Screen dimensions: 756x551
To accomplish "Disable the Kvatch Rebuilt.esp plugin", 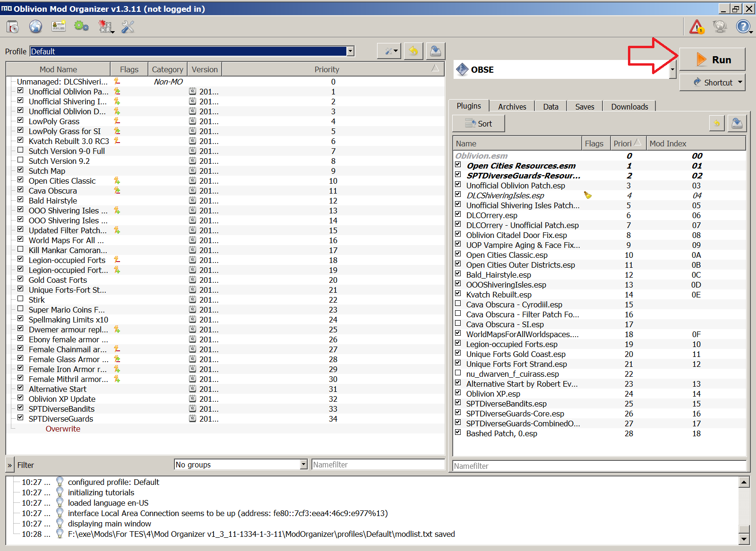I will tap(458, 293).
